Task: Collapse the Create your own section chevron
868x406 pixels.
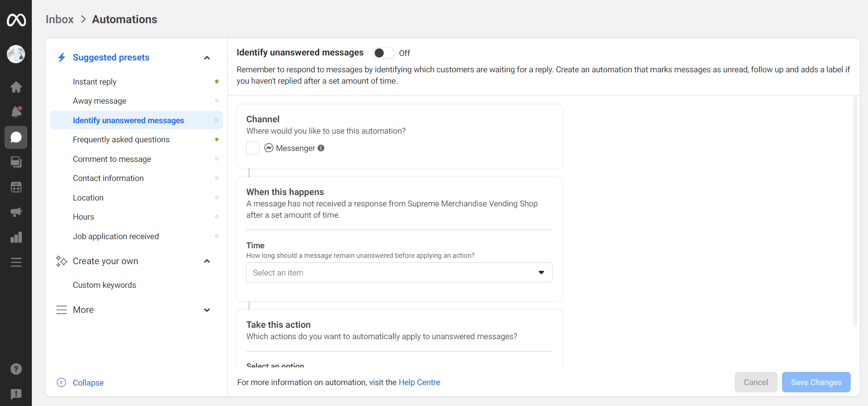Action: [x=207, y=261]
